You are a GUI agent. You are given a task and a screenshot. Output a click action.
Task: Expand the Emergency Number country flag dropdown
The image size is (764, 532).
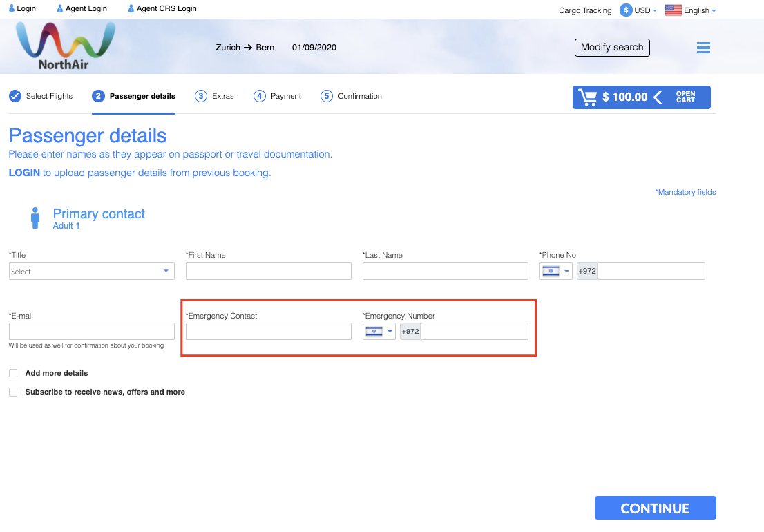[x=379, y=332]
